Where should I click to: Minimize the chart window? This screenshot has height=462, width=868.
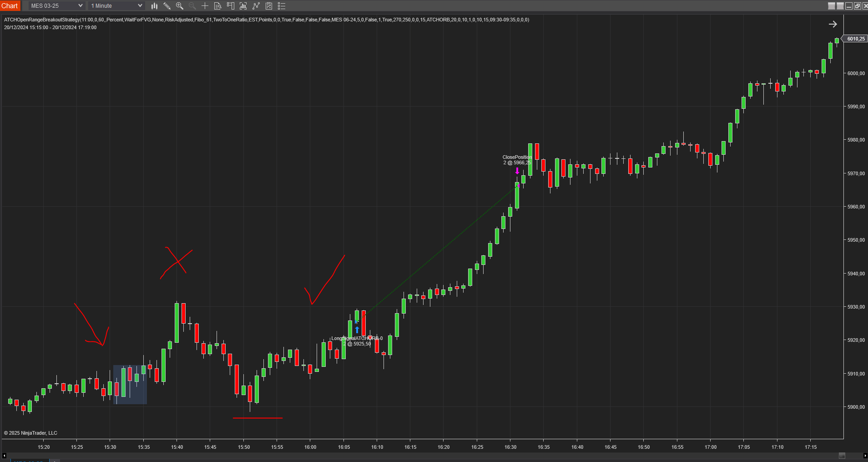(849, 6)
